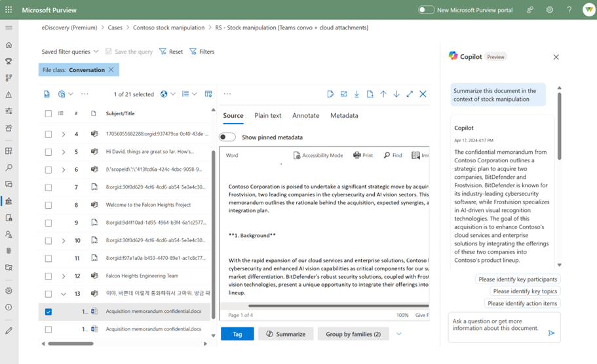Check the box for row 4

coord(48,134)
